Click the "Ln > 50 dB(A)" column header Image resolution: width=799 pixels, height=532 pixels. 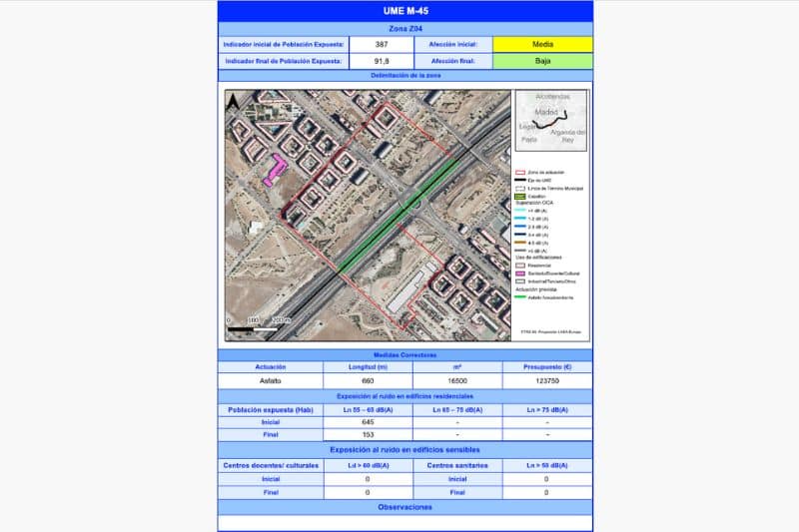pos(547,466)
